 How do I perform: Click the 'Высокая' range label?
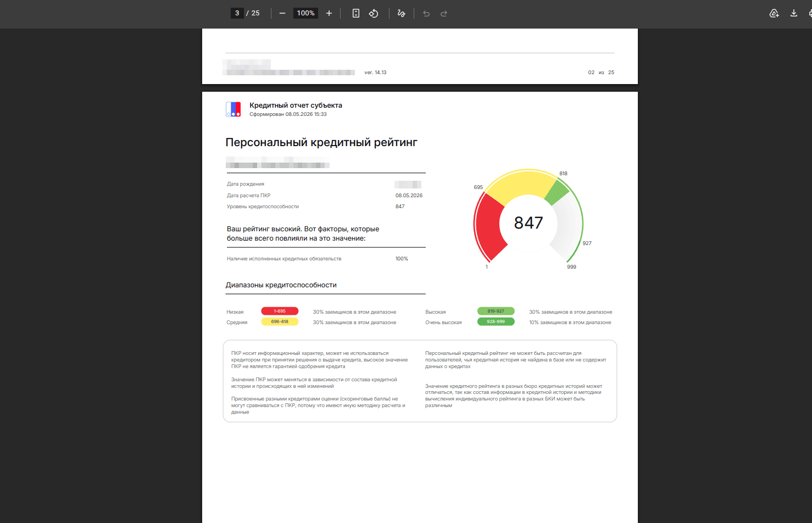pyautogui.click(x=436, y=312)
